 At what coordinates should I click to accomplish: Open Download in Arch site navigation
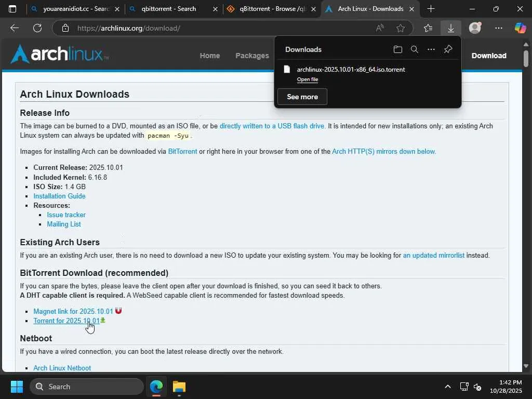[489, 56]
